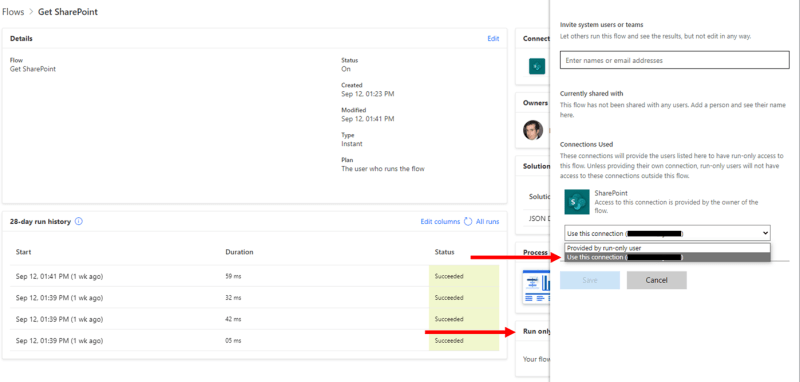Click the Status column header
The height and width of the screenshot is (382, 800).
coord(444,252)
